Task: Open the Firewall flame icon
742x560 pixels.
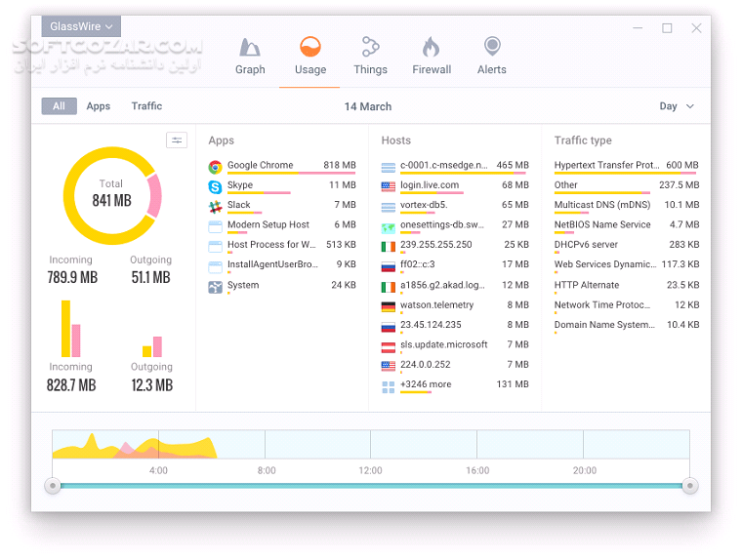Action: coord(431,48)
